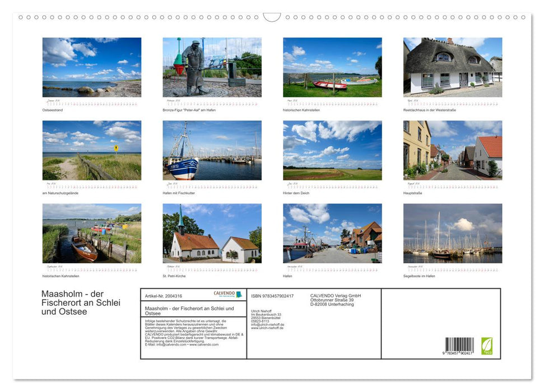
Task: Select the Segelboote im Hafen image
Action: [453, 234]
